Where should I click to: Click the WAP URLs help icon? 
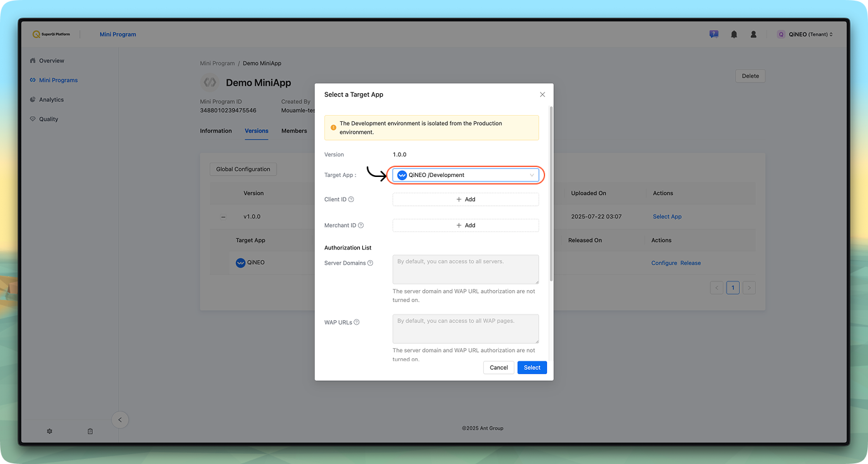357,323
